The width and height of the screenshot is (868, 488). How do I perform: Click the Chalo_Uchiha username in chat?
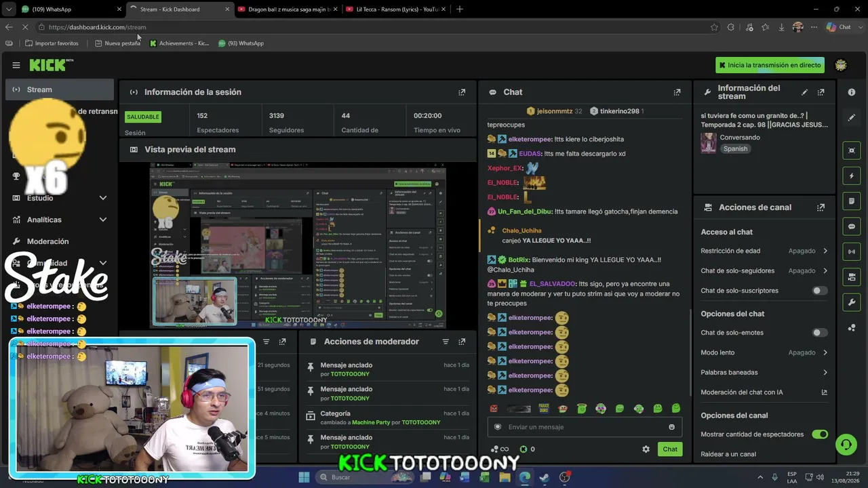point(521,230)
